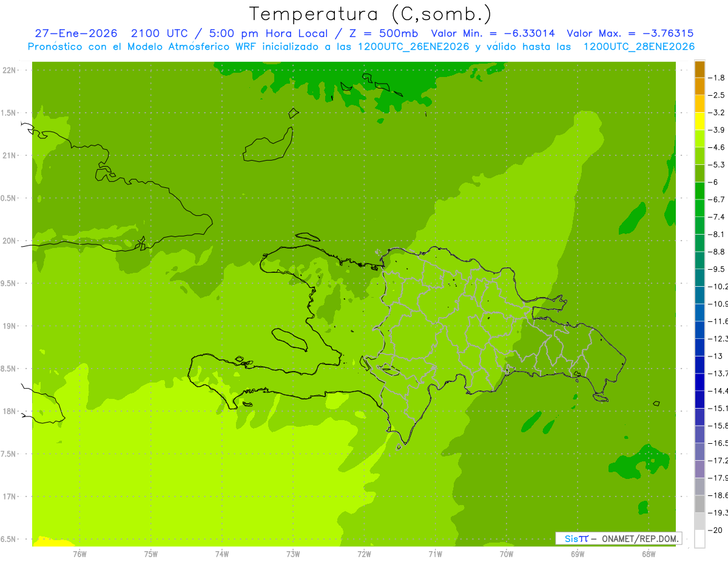
Task: Click the "Sis" logo text in credit box
Action: click(571, 538)
